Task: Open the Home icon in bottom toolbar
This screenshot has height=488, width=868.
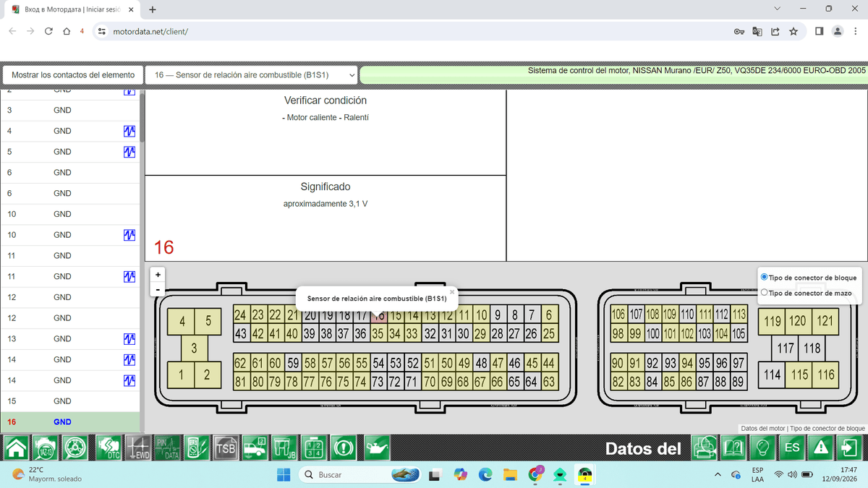Action: 16,448
